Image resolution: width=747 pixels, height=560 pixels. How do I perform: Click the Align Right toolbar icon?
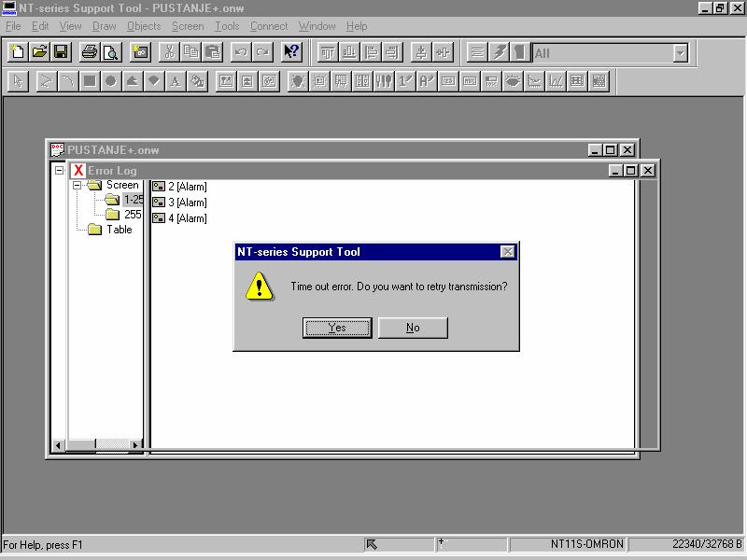pos(392,52)
